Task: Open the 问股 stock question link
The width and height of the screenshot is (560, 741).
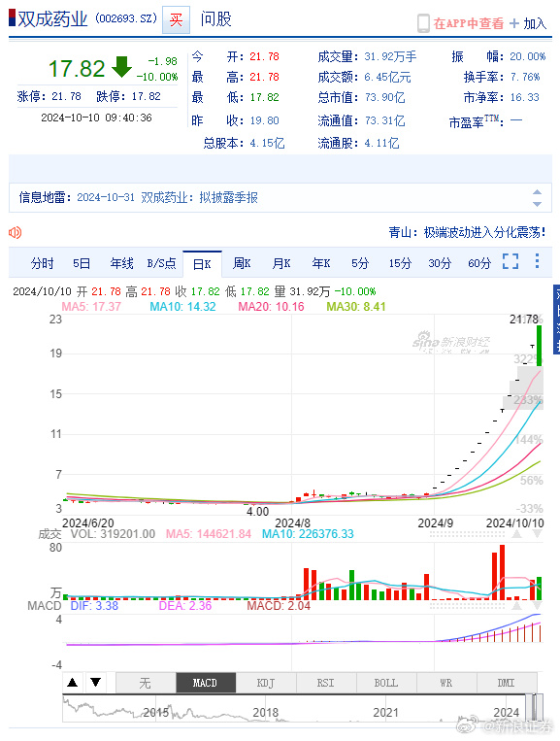Action: tap(215, 19)
